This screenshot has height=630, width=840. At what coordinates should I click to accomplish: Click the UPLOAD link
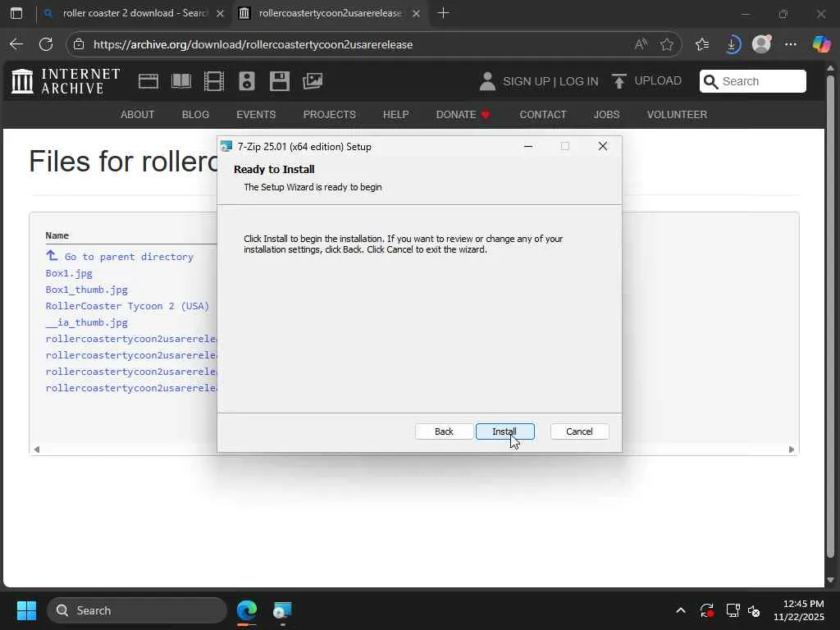pyautogui.click(x=658, y=81)
